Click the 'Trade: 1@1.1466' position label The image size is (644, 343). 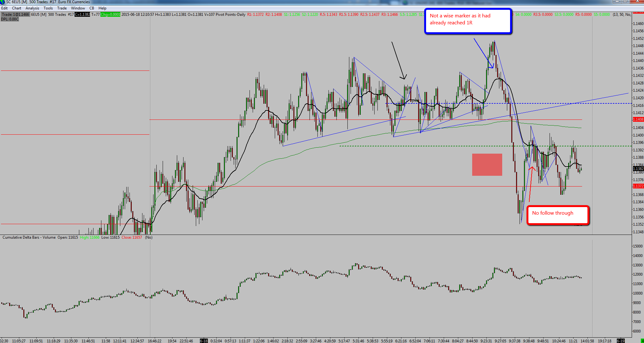[15, 15]
